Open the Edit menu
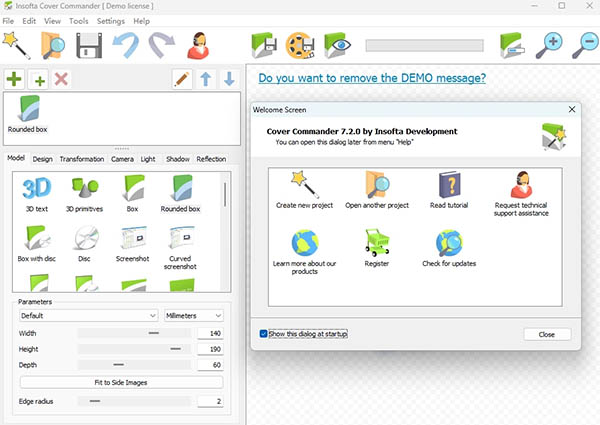600x425 pixels. pos(29,21)
